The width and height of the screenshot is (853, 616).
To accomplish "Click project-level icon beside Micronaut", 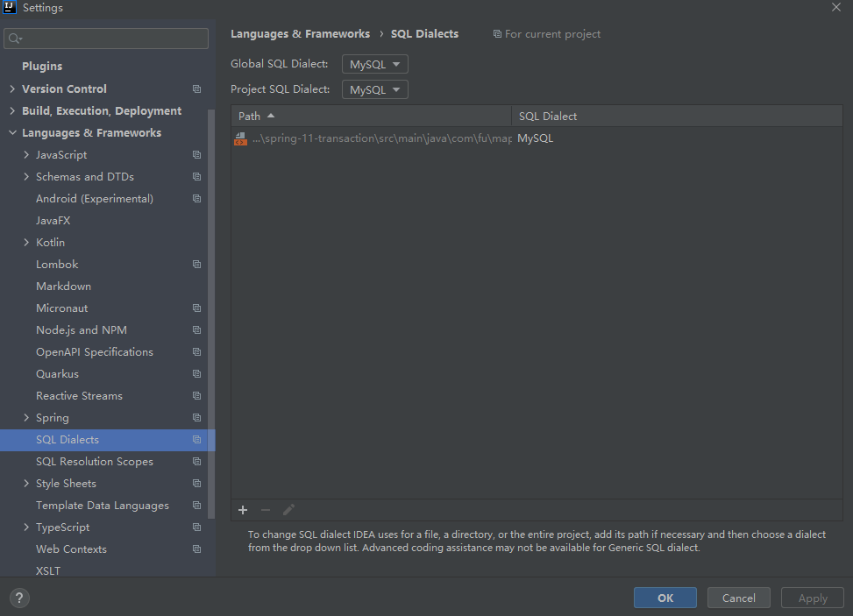I will (x=197, y=308).
